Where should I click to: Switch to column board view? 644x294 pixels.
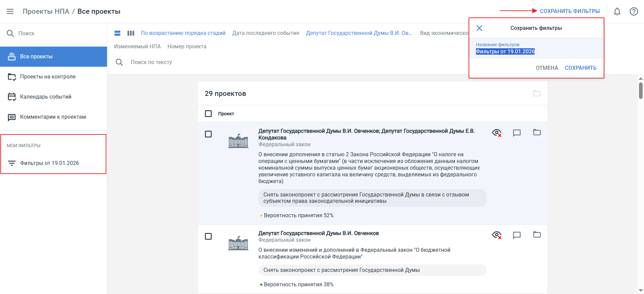click(x=131, y=33)
